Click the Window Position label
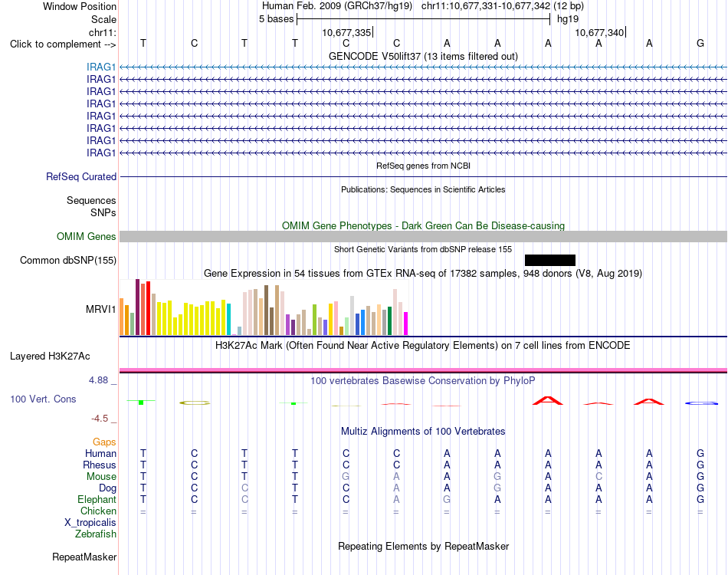 tap(80, 6)
